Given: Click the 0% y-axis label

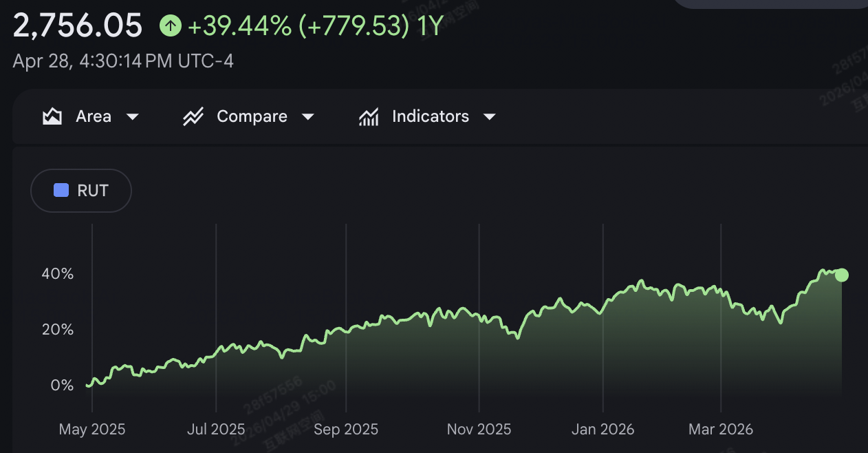Looking at the screenshot, I should click(62, 386).
